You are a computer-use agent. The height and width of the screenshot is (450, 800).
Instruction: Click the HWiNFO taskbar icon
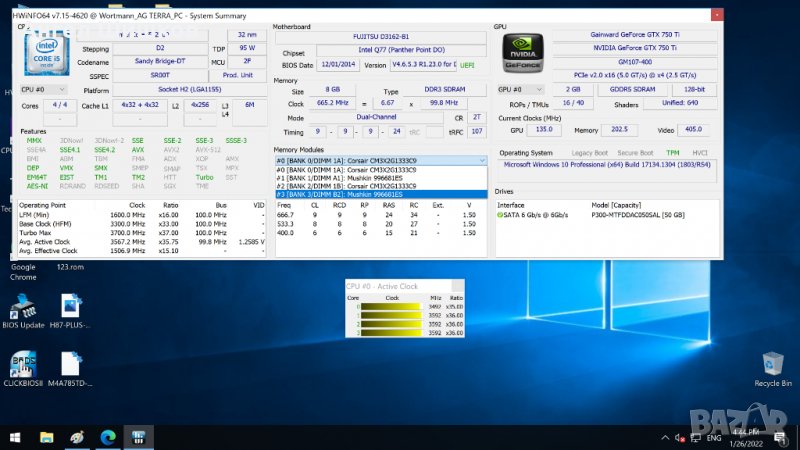click(138, 437)
